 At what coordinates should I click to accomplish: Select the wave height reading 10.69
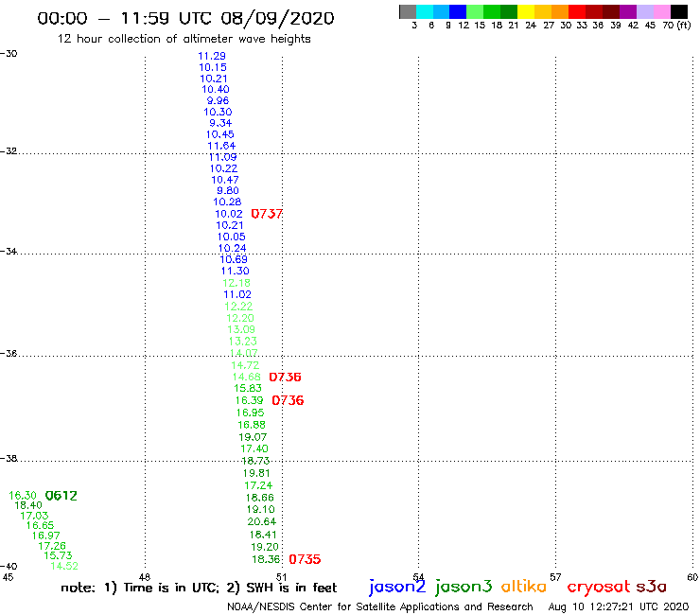point(234,259)
